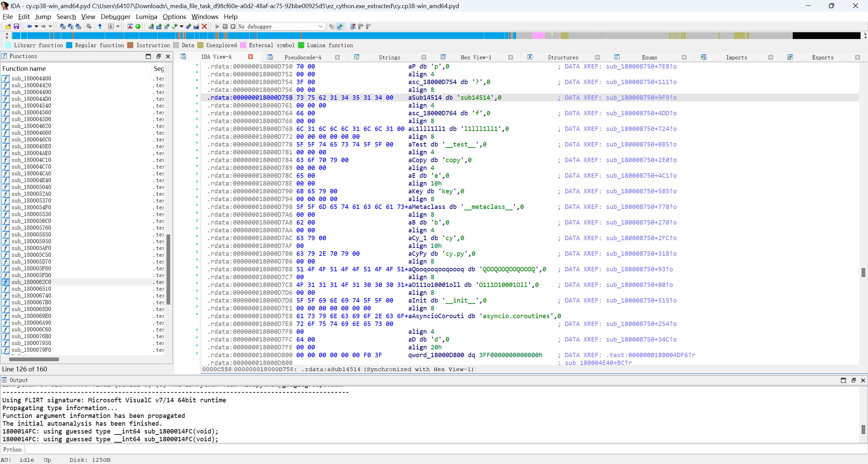Screen dimensions: 868x464
Task: Terminate the process with the stop button
Action: (233, 26)
